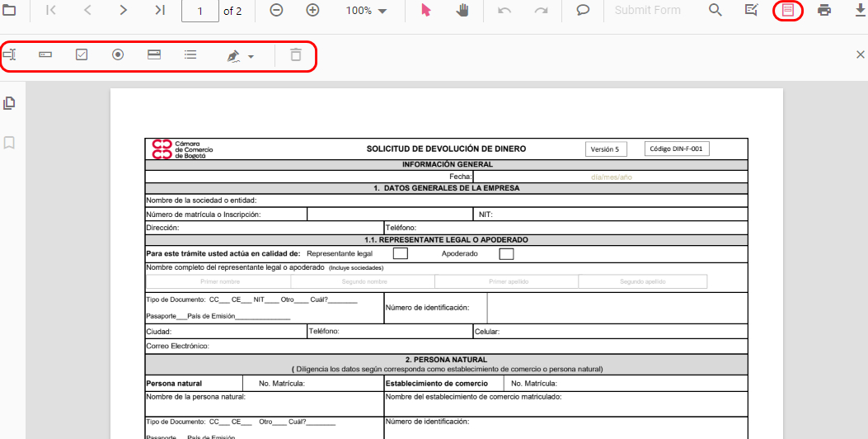The image size is (868, 439).
Task: Click the Número de matrícula input box
Action: pos(390,214)
